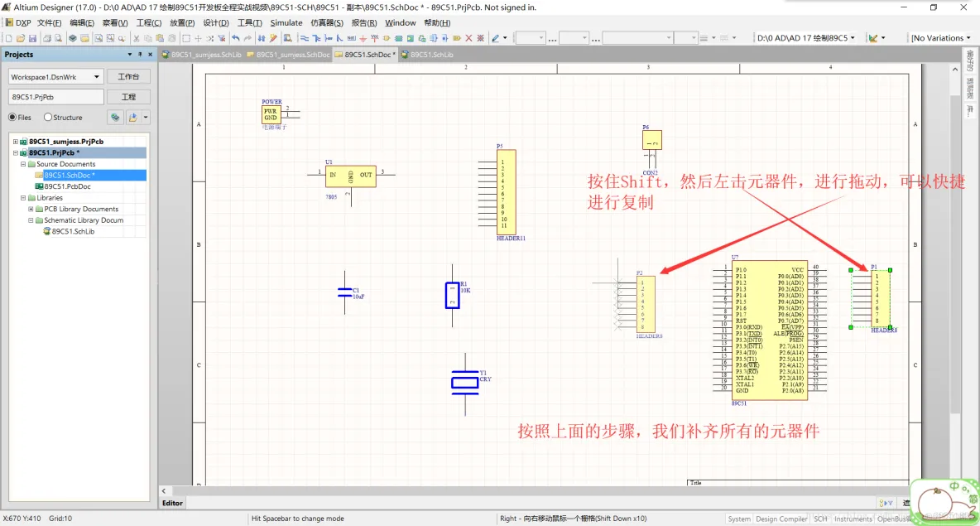Switch to the 89C51_sumjess.SchDoc tab
The width and height of the screenshot is (980, 526).
289,55
